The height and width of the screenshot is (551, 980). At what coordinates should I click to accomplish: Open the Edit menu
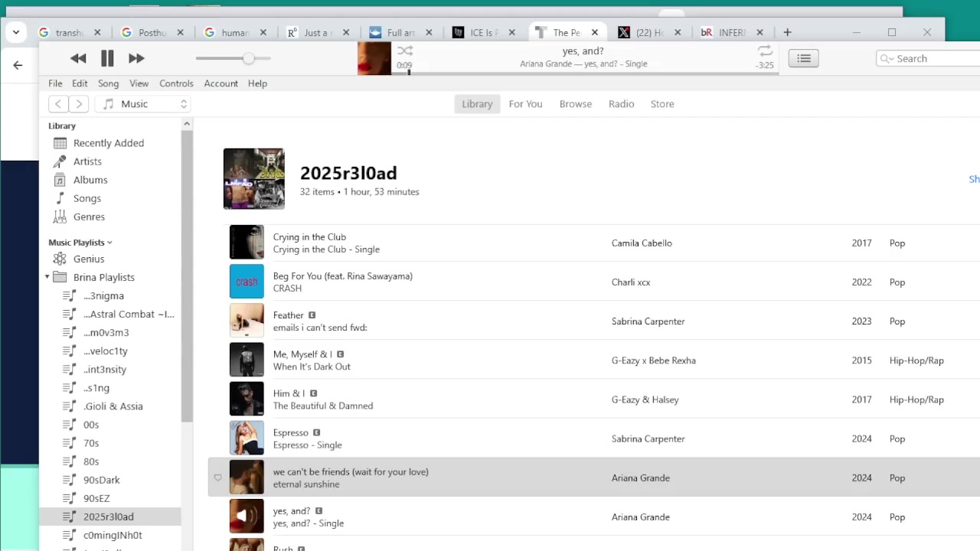click(x=80, y=83)
